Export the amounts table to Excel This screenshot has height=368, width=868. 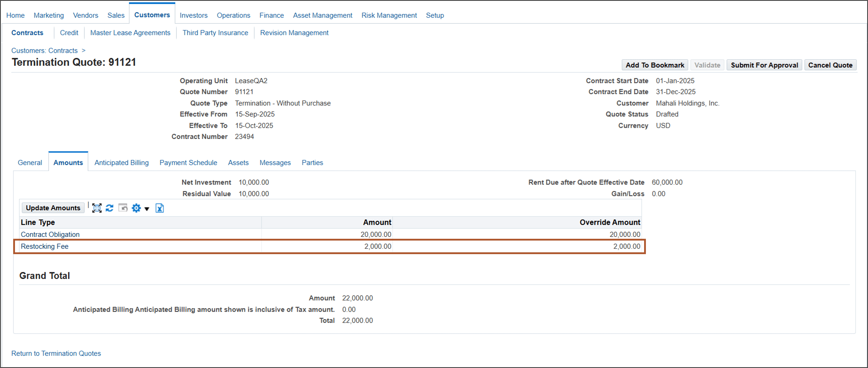[160, 208]
